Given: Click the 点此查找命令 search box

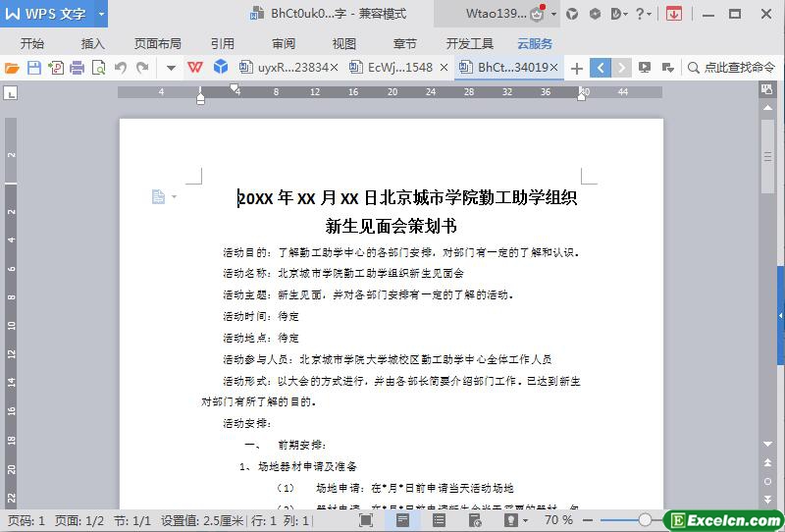Looking at the screenshot, I should pyautogui.click(x=731, y=67).
